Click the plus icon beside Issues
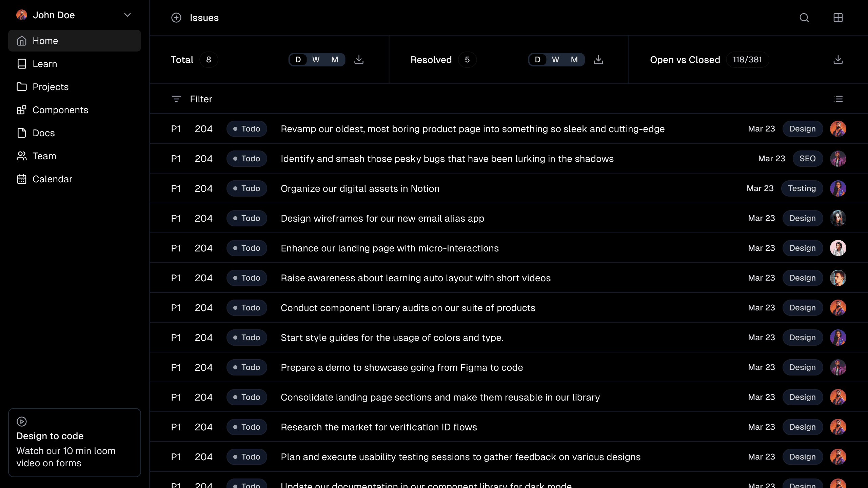868x488 pixels. pyautogui.click(x=176, y=18)
